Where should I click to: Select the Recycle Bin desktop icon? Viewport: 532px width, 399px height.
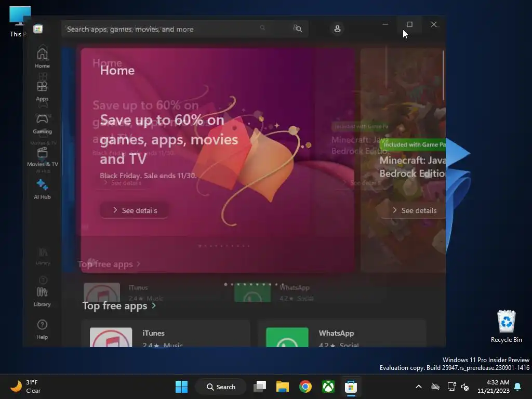coord(506,326)
